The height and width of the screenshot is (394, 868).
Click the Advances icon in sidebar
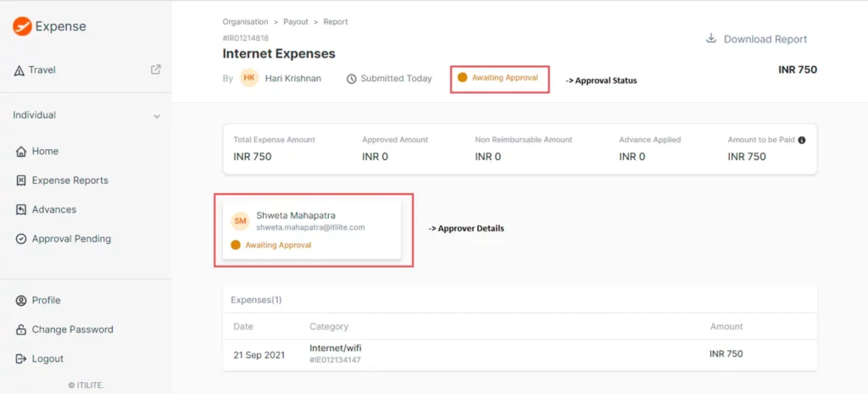point(21,210)
